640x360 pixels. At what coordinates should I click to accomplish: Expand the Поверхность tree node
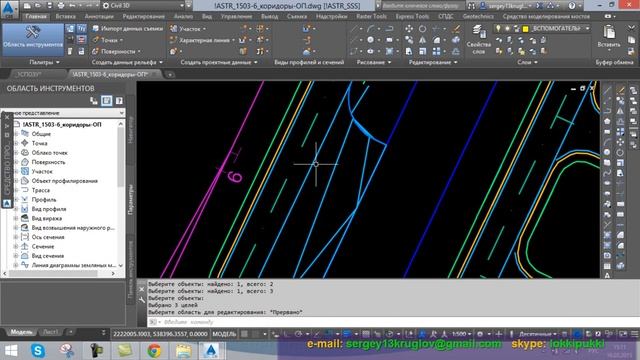(16, 162)
